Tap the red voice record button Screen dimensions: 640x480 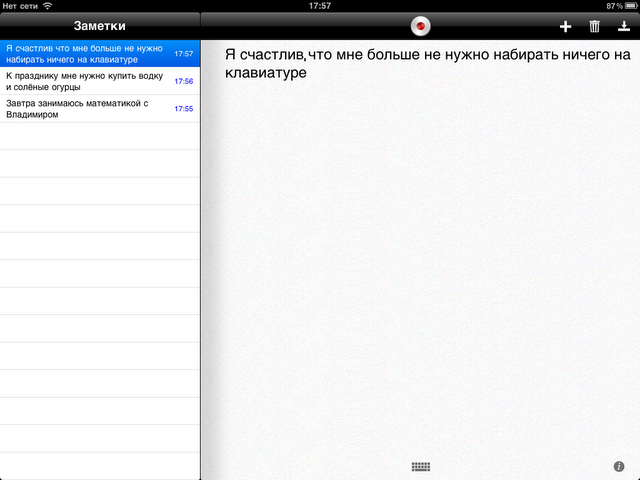click(420, 26)
